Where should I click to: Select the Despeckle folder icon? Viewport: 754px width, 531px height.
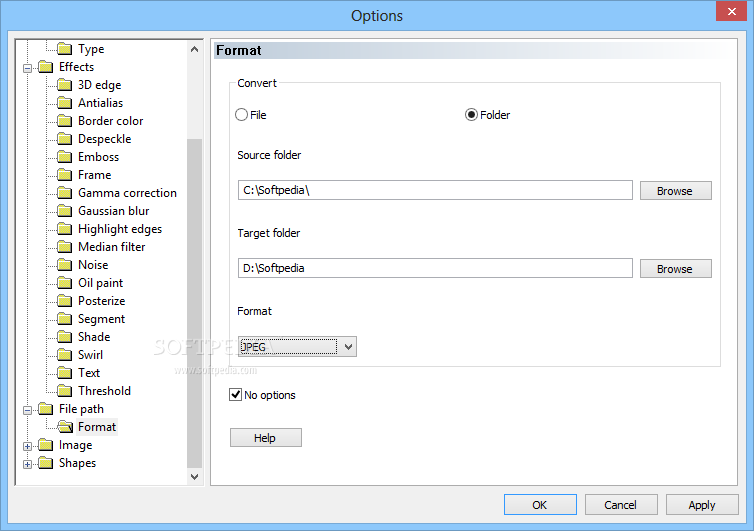point(64,139)
